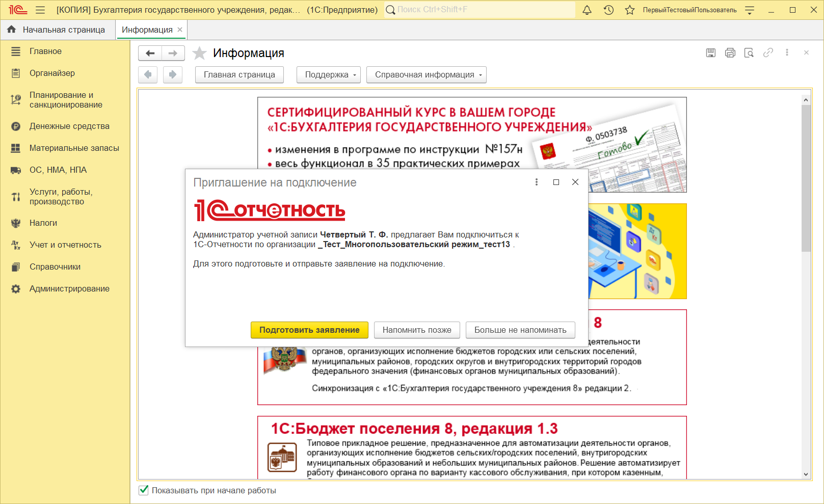Click browser back navigation button
This screenshot has height=504, width=824.
[x=148, y=74]
